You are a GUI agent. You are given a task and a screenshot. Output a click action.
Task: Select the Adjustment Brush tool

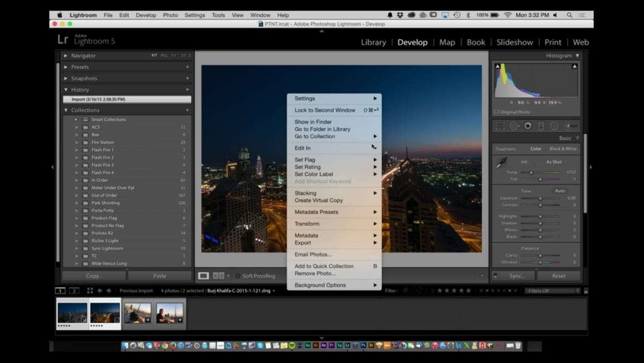(x=571, y=126)
